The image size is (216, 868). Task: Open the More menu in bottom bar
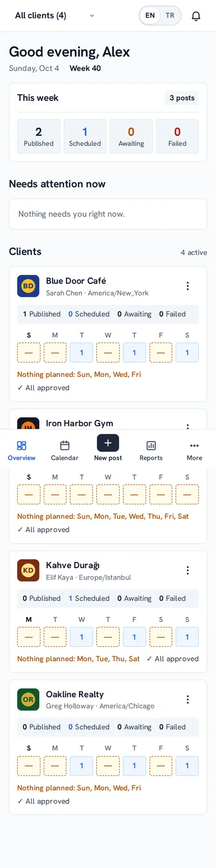194,451
